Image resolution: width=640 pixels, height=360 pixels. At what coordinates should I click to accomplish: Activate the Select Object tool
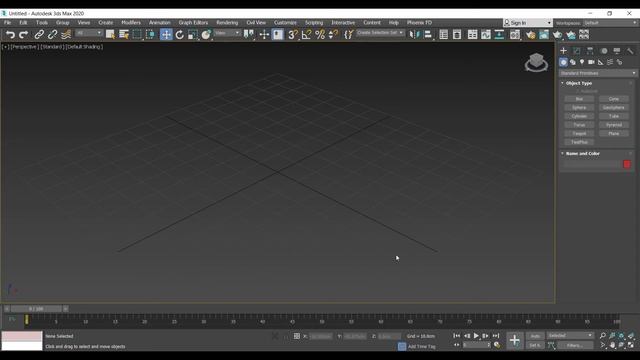click(x=110, y=35)
